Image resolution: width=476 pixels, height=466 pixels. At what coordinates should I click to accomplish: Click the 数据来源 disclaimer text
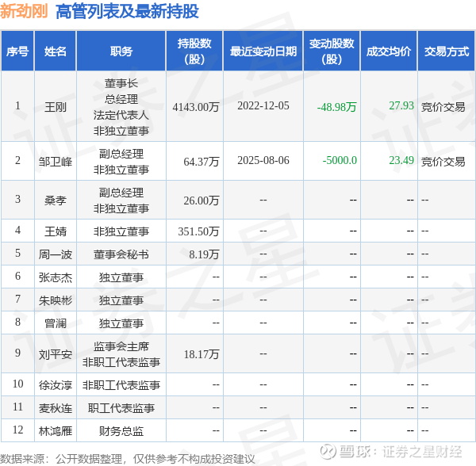[128, 459]
